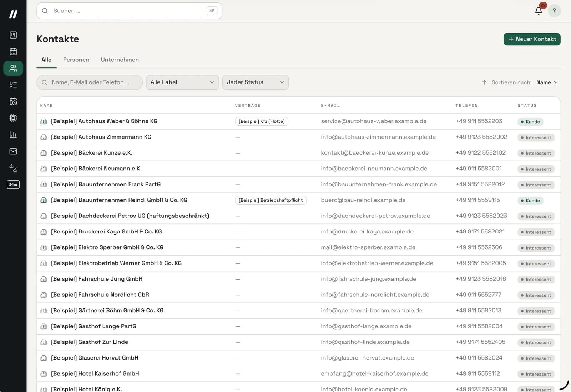571x392 pixels.
Task: Open contact [Beispiel] Elektrobetrieb Werner GmbH & Co. KG
Action: (x=116, y=263)
